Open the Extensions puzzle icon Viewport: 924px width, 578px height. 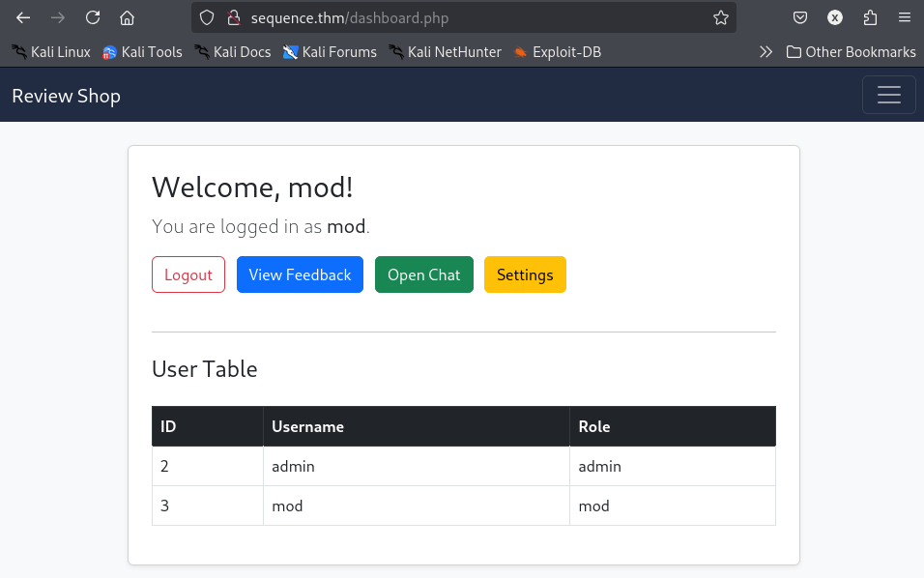pyautogui.click(x=870, y=17)
